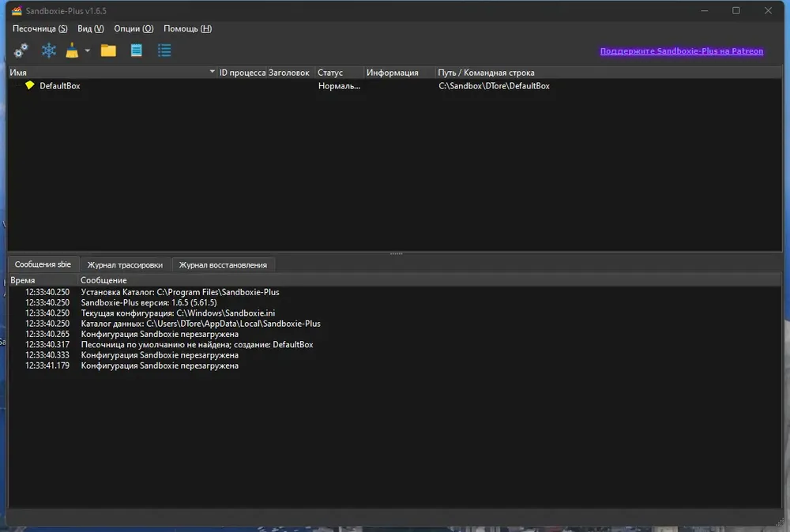Open the Песочница menu
The width and height of the screenshot is (790, 532).
39,28
